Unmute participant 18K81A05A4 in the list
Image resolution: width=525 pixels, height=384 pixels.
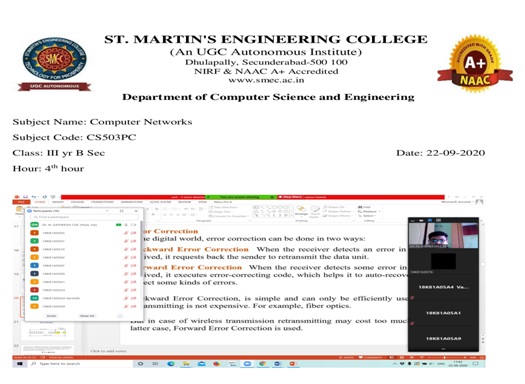[126, 298]
